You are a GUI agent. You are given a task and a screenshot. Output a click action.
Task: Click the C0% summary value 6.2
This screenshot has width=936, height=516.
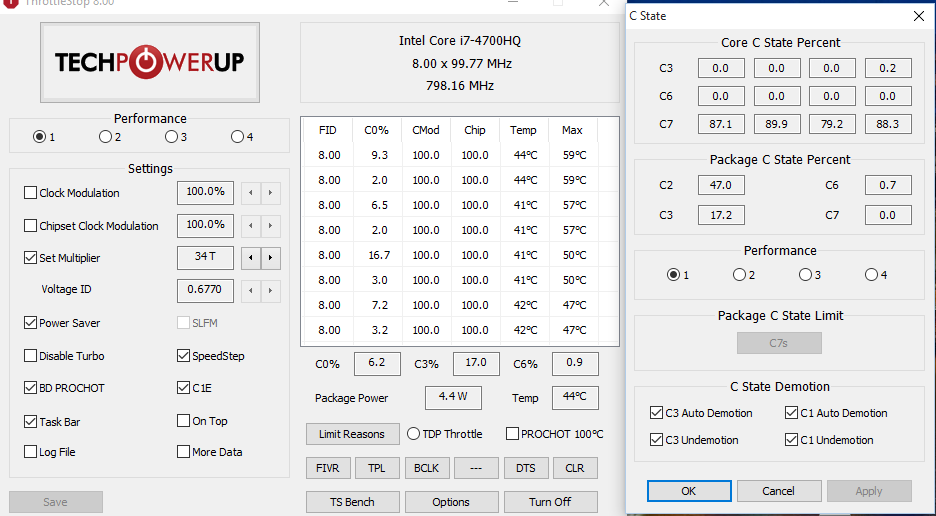point(377,364)
